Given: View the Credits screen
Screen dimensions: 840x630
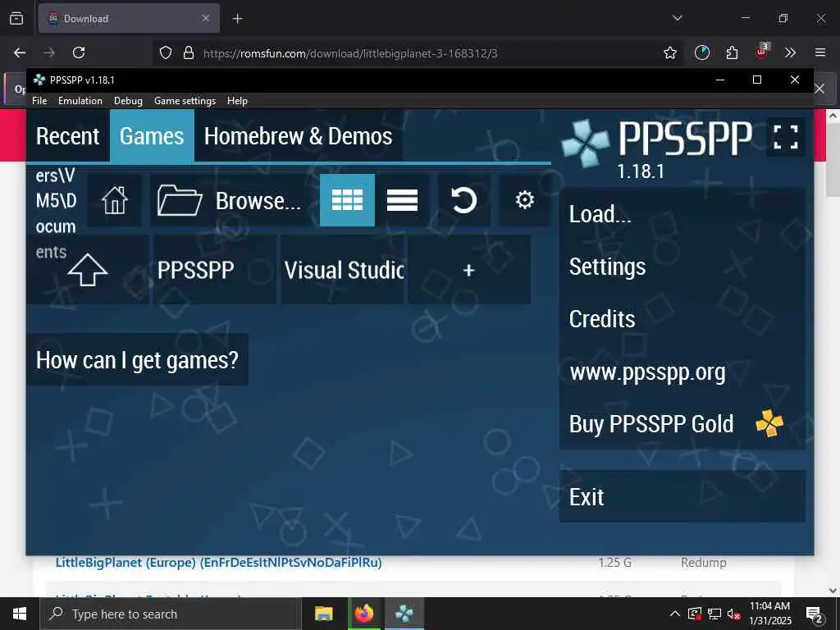Looking at the screenshot, I should click(682, 319).
